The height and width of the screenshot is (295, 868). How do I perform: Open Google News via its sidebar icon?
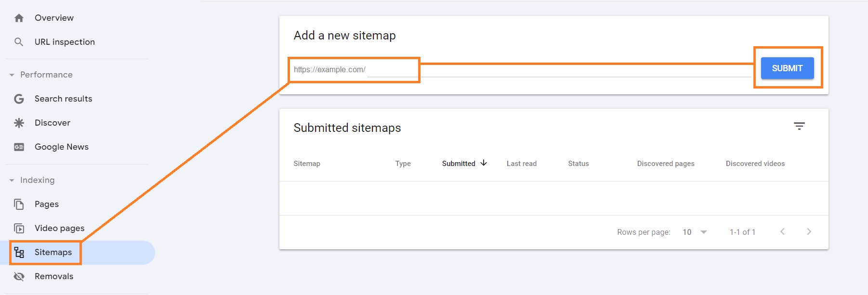tap(19, 147)
